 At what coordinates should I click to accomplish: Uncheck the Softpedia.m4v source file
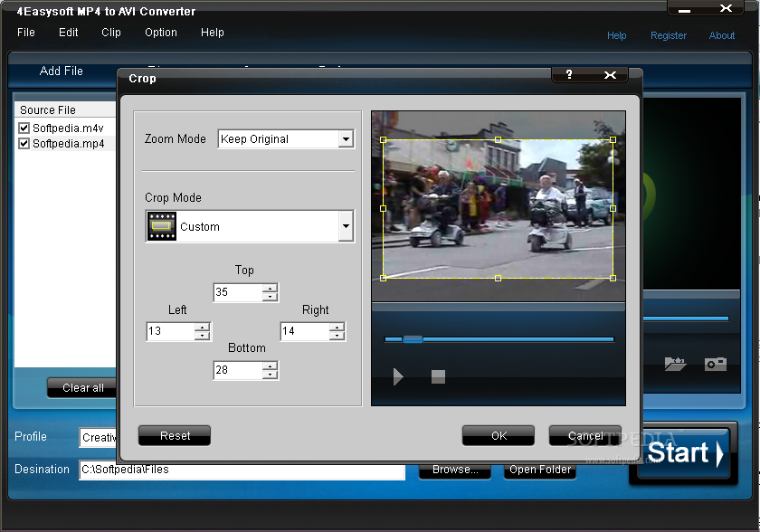click(x=24, y=128)
